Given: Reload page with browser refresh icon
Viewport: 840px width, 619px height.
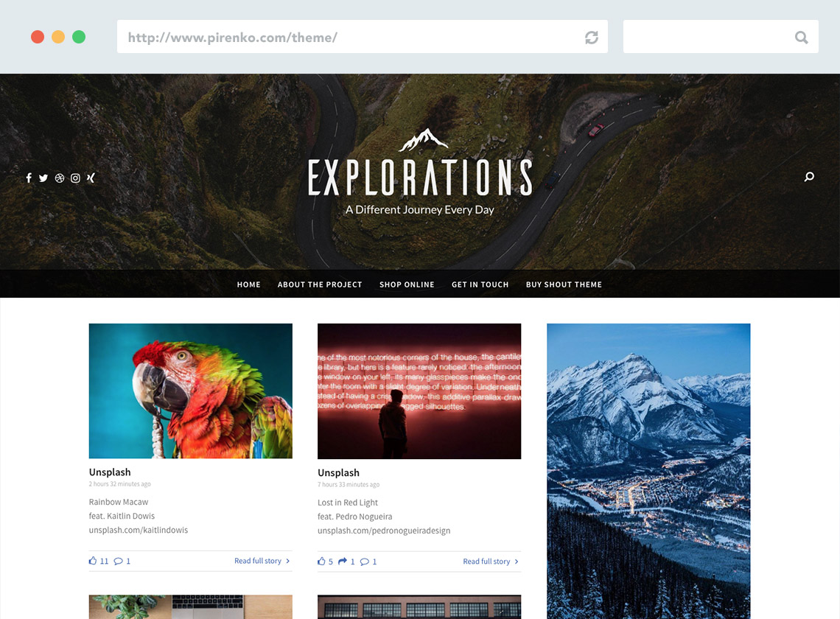Looking at the screenshot, I should point(592,38).
